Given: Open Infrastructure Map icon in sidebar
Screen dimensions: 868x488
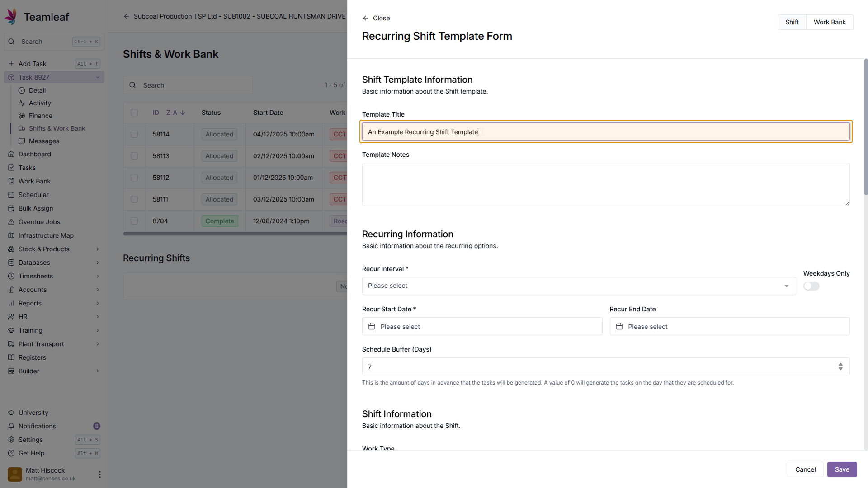Looking at the screenshot, I should pyautogui.click(x=11, y=235).
